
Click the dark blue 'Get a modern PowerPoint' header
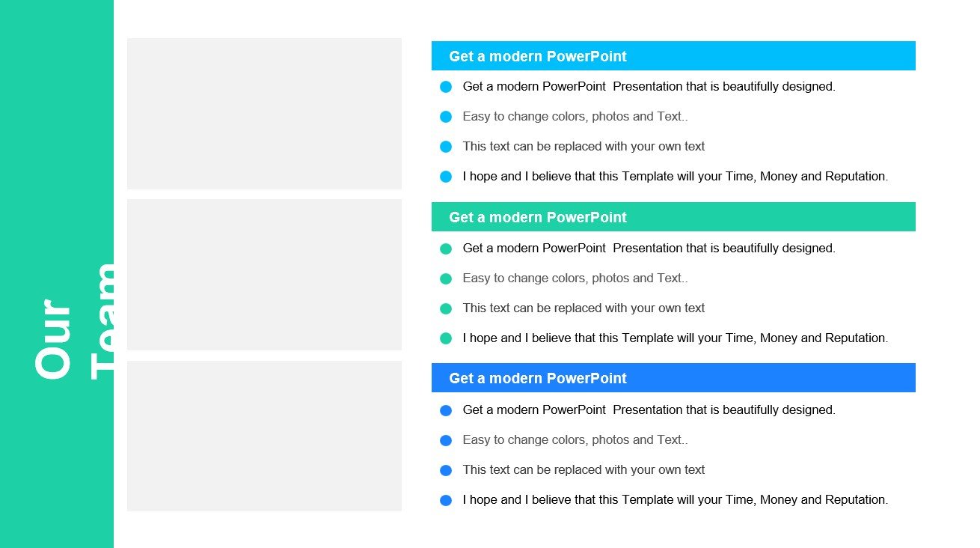tap(673, 378)
